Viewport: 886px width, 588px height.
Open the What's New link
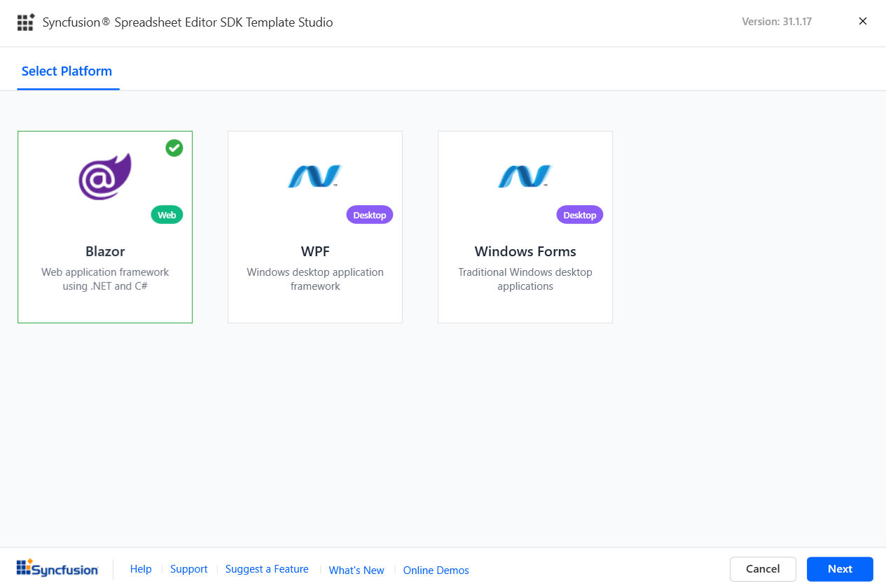pyautogui.click(x=357, y=570)
